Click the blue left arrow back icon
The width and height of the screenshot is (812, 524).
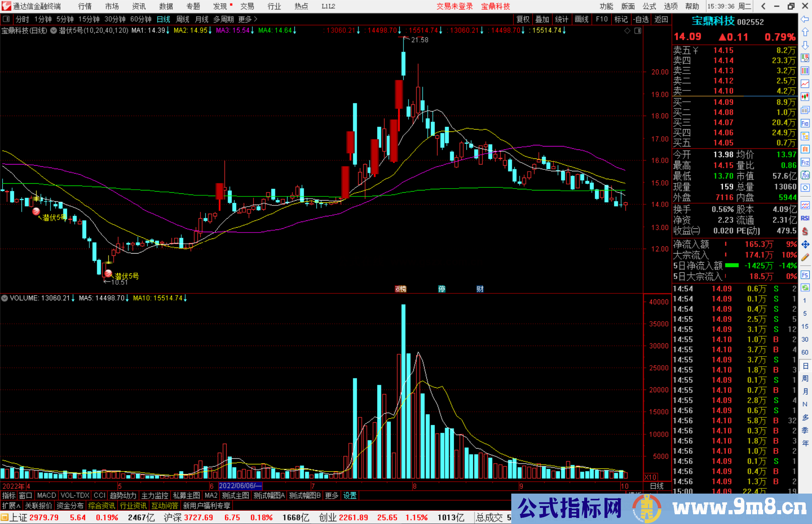point(805,19)
